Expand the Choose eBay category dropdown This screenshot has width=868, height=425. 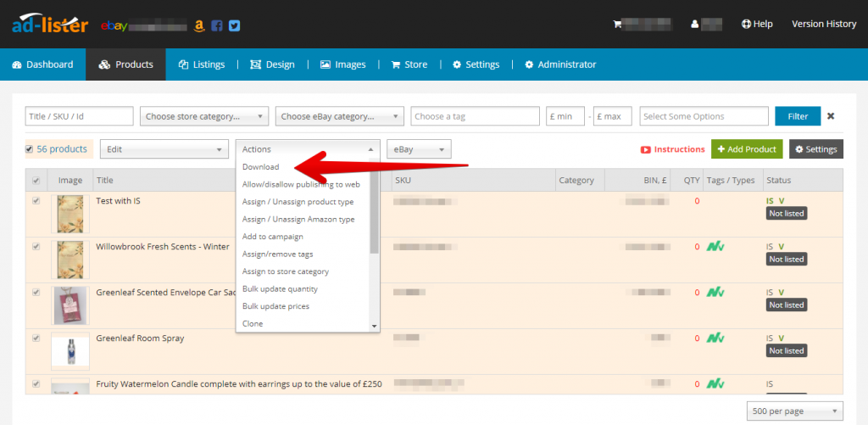click(339, 116)
